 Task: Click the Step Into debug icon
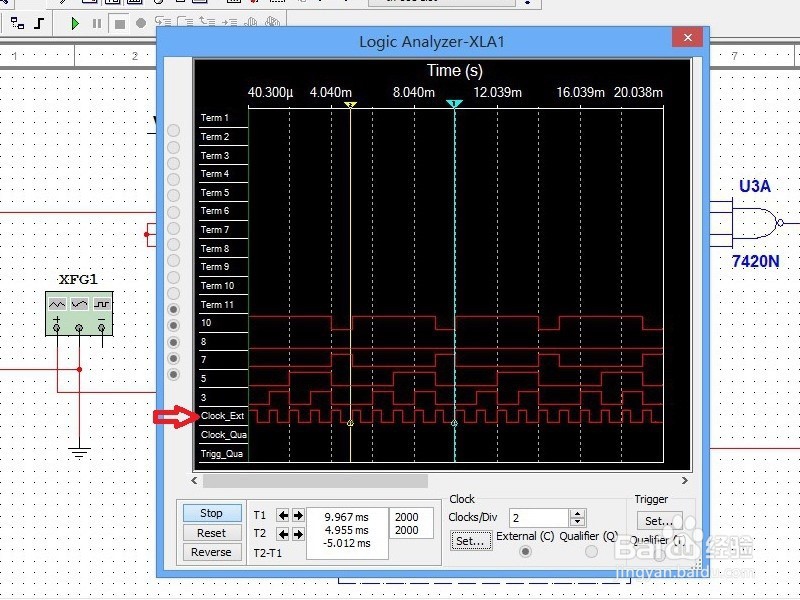[163, 22]
